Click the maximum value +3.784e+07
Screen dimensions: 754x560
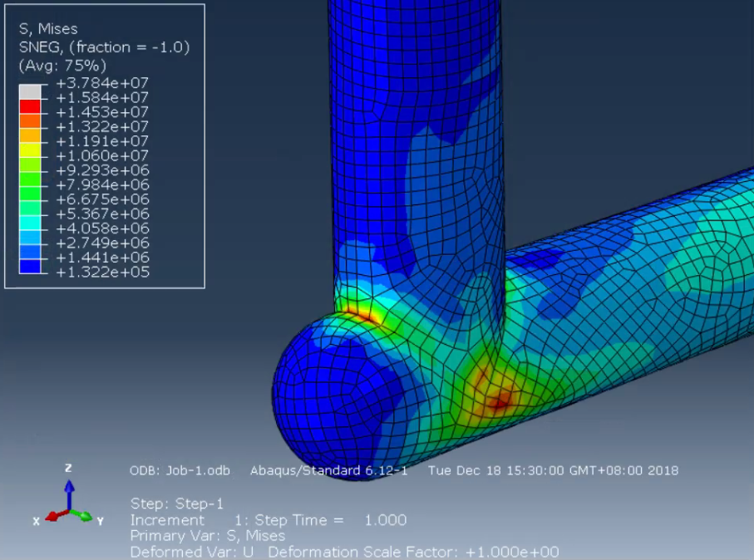pyautogui.click(x=102, y=83)
